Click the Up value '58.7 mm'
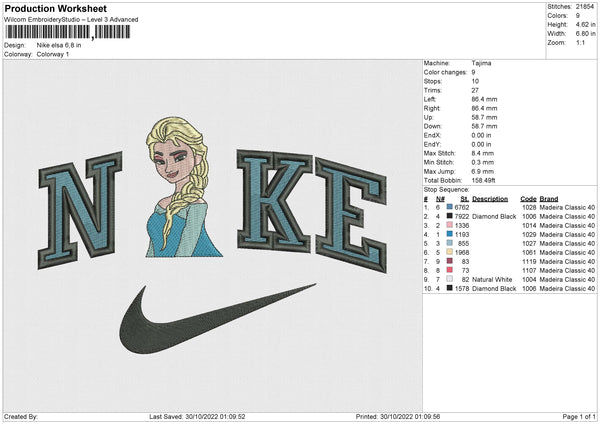 point(484,117)
